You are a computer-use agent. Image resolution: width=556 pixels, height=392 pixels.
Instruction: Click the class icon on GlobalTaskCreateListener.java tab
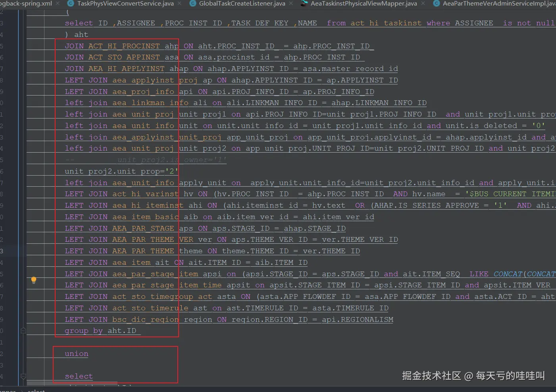tap(193, 4)
